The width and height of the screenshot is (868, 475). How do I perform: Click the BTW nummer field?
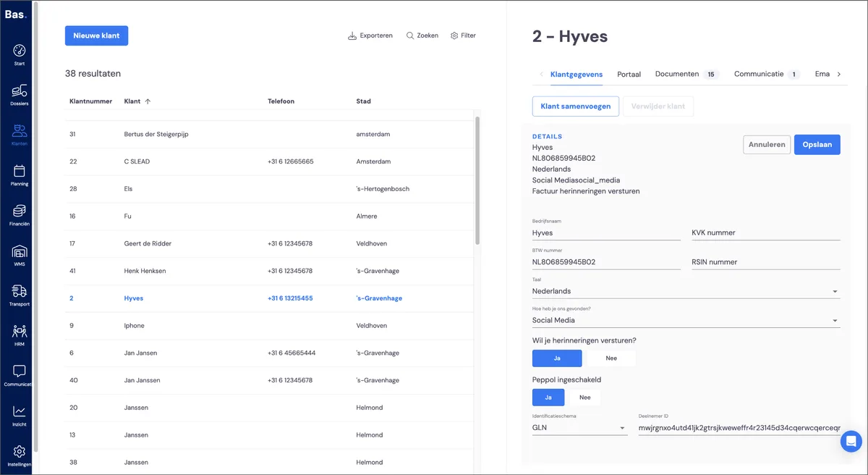point(606,262)
